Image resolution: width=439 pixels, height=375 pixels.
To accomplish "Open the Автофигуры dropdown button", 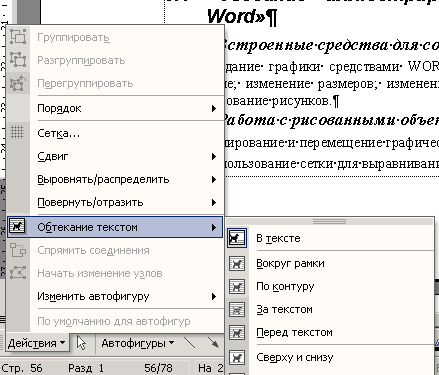I will pyautogui.click(x=137, y=343).
